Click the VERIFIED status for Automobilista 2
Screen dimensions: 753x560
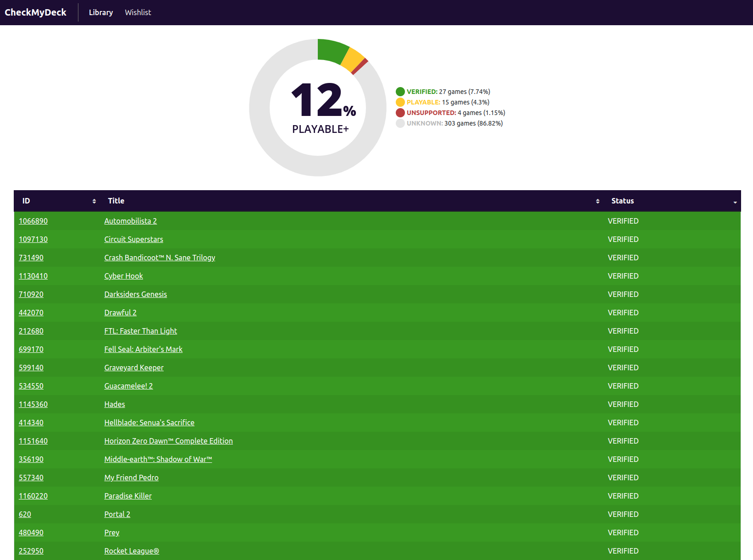click(x=623, y=221)
